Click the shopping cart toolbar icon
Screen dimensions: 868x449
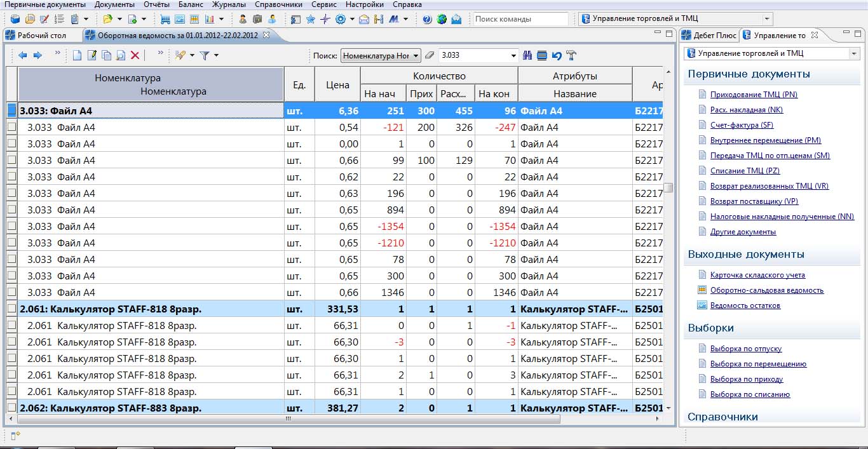tap(165, 19)
